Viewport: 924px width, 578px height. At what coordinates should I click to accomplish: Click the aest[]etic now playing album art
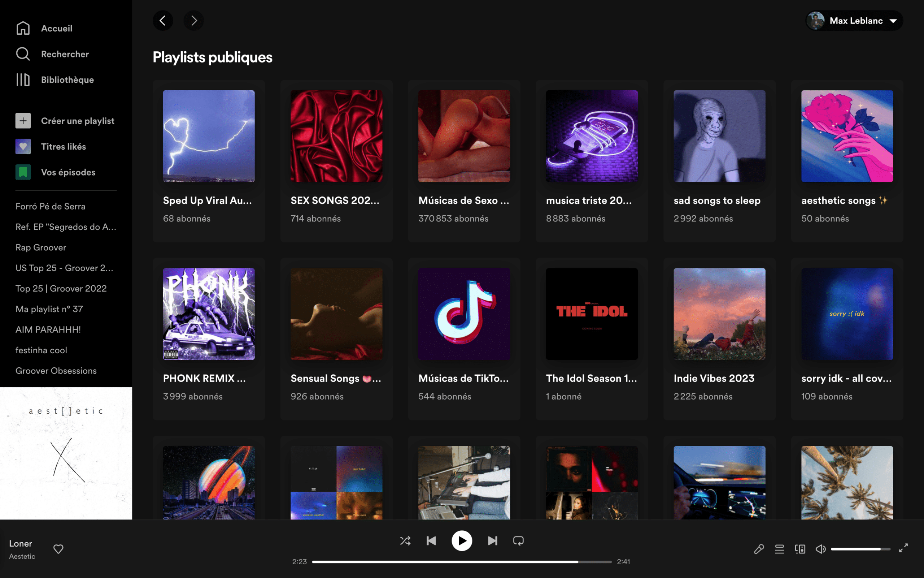pos(66,453)
